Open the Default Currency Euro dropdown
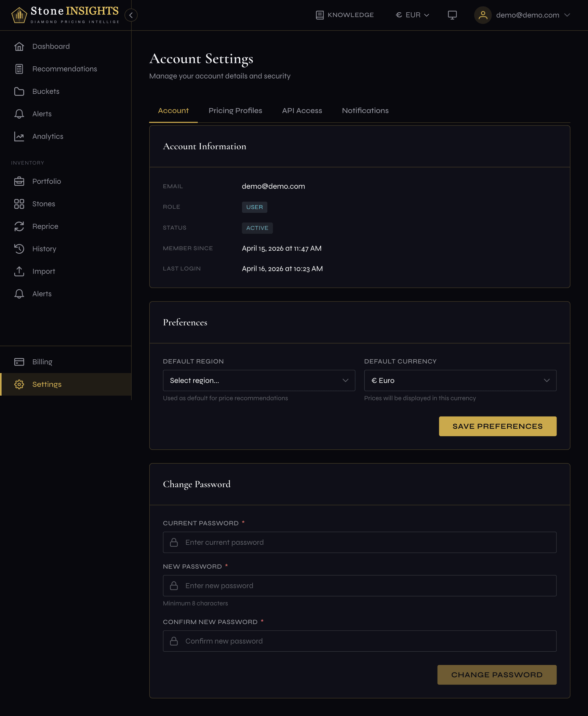The image size is (588, 716). click(460, 380)
